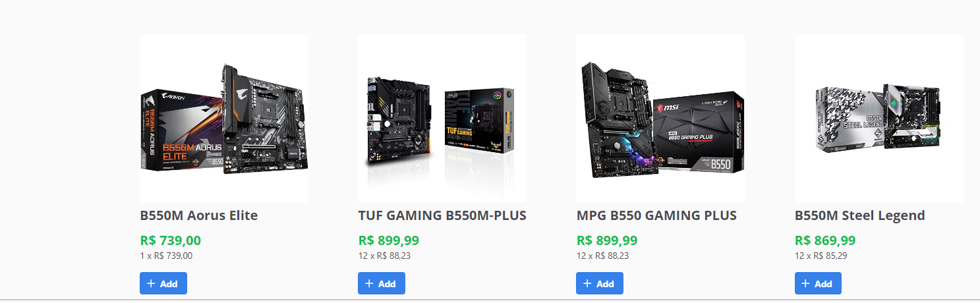This screenshot has width=980, height=303.
Task: Open the B550M Steel Legend product image
Action: pyautogui.click(x=879, y=119)
